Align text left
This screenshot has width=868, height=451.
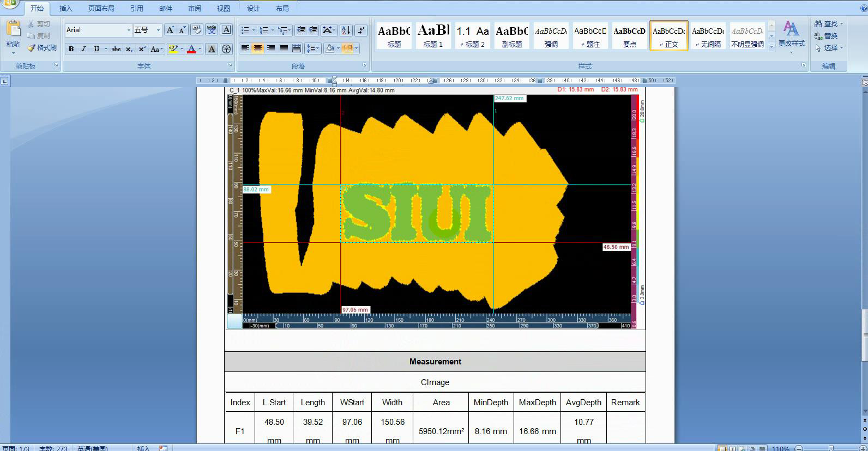(245, 48)
